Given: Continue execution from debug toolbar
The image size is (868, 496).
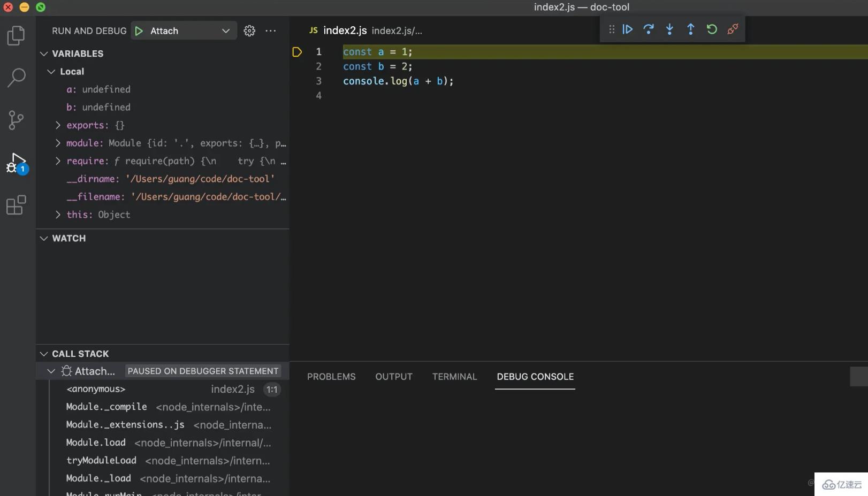Looking at the screenshot, I should (x=628, y=29).
